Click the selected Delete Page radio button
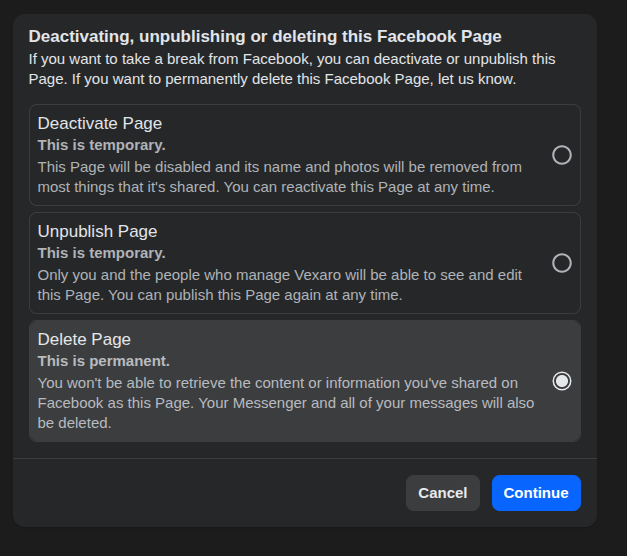627x556 pixels. (562, 381)
